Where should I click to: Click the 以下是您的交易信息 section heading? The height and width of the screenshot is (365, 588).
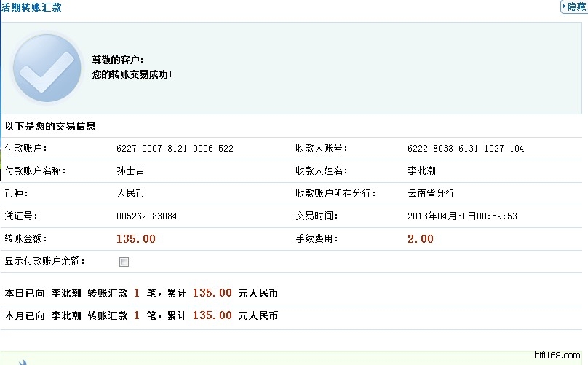pyautogui.click(x=50, y=126)
